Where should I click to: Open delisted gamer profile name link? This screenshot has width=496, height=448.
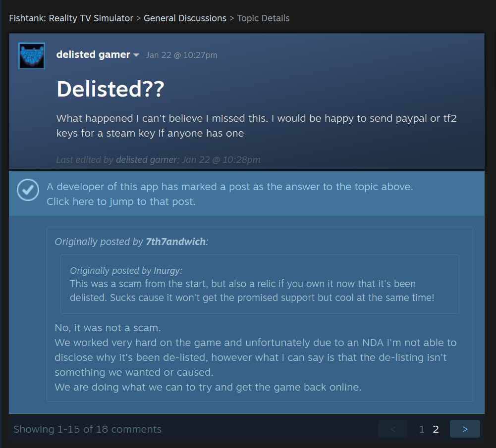93,54
